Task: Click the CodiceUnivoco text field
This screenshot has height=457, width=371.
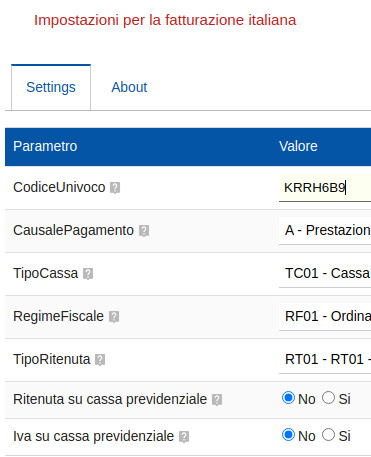Action: (x=325, y=188)
